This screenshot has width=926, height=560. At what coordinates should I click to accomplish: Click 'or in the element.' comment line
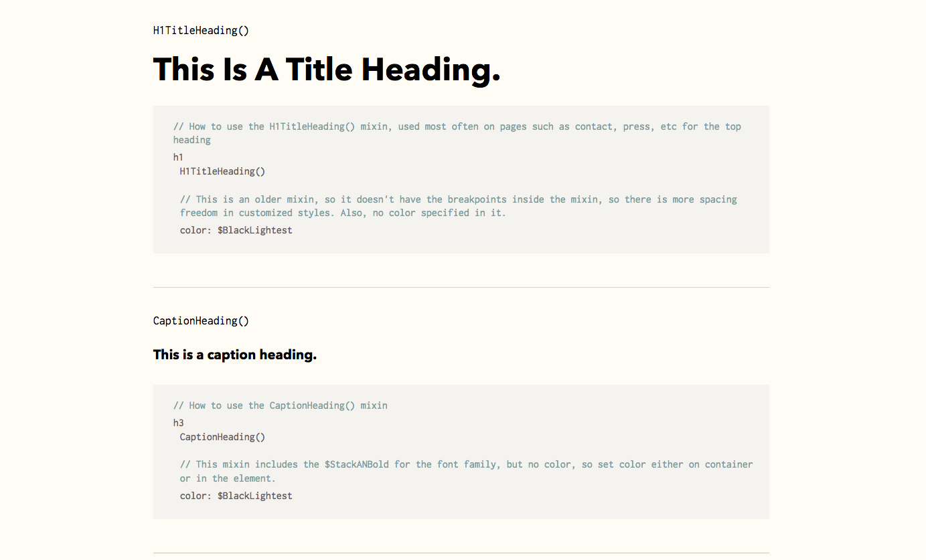[228, 478]
